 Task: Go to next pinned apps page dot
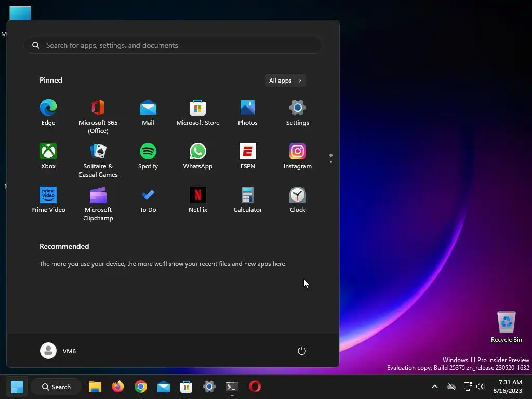click(x=331, y=162)
